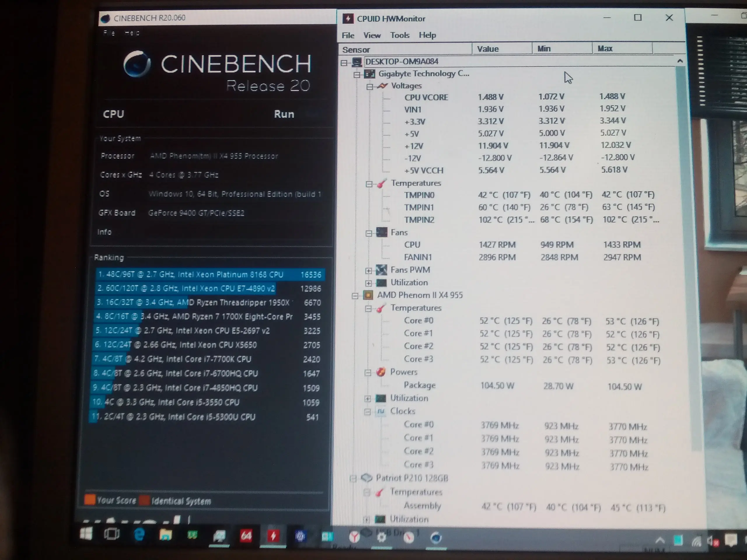Click the Value column header

[x=502, y=49]
